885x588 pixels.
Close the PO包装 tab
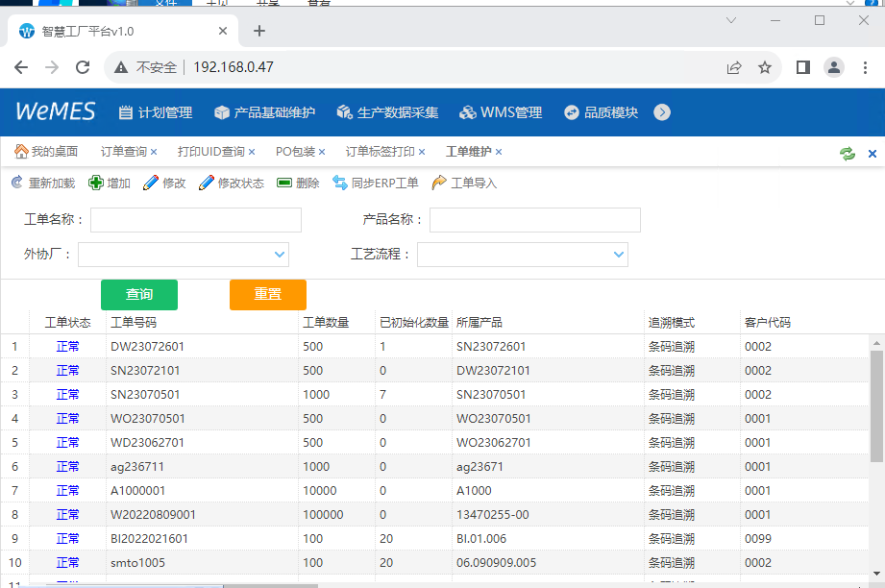pyautogui.click(x=322, y=152)
